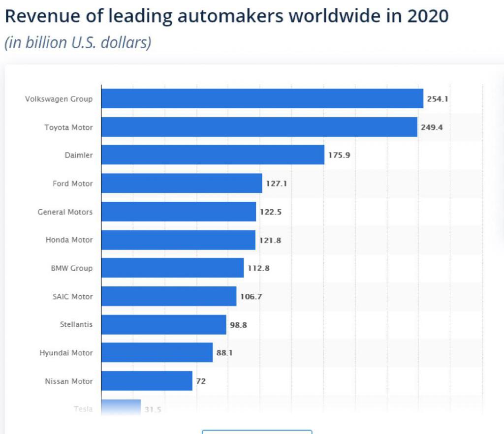Click the value 112.8
Image resolution: width=504 pixels, height=434 pixels.
pyautogui.click(x=258, y=268)
